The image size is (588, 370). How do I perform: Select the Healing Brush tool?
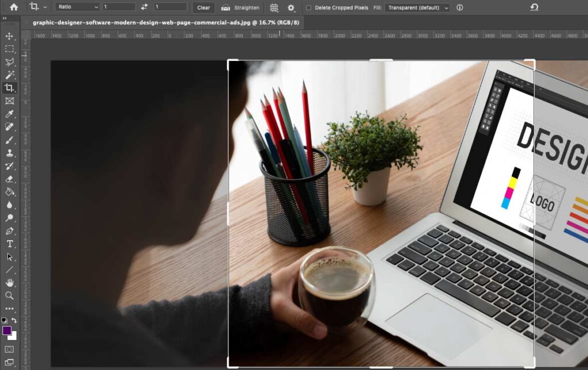point(9,127)
